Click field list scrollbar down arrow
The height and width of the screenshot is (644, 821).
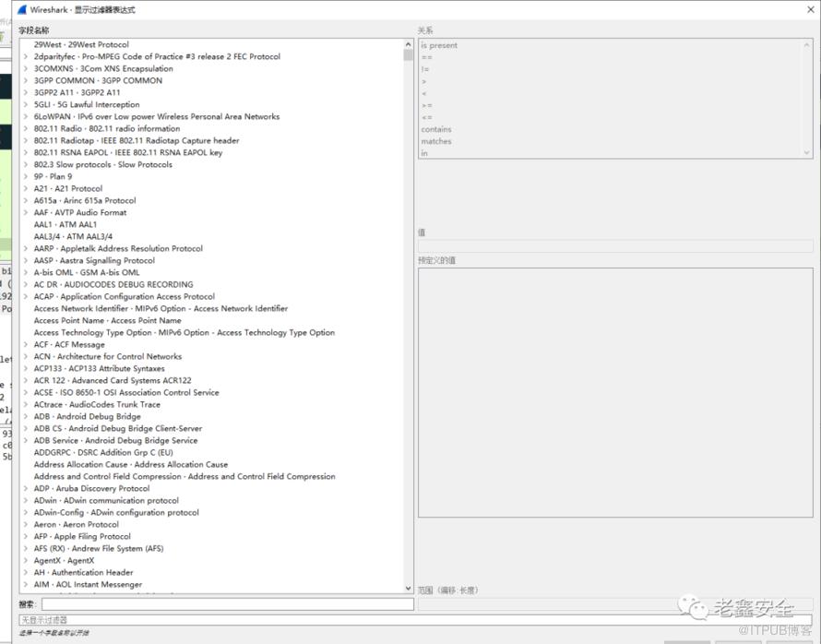point(409,589)
